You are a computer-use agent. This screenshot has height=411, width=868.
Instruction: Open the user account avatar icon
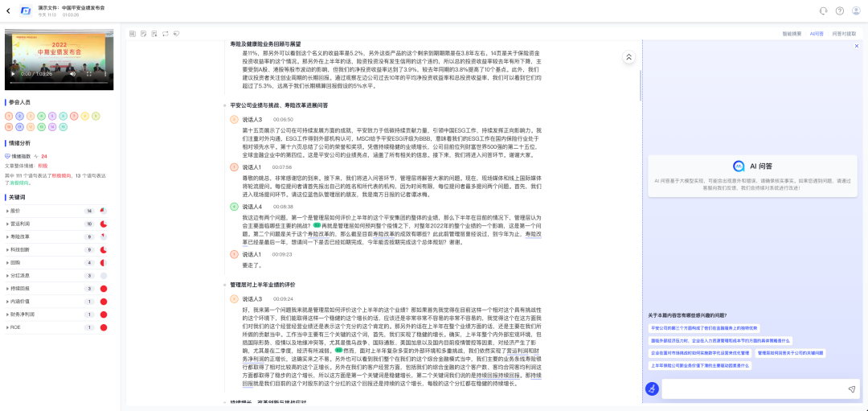coord(856,11)
